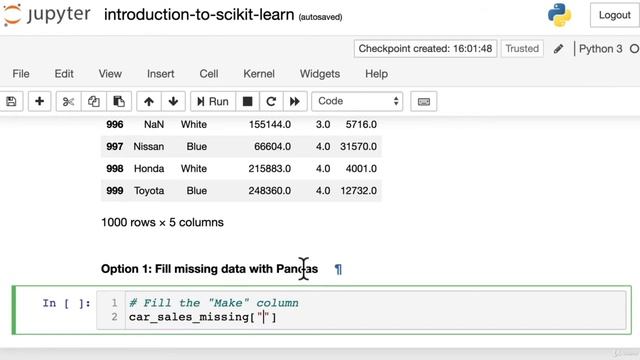The image size is (640, 360).
Task: Open the File menu
Action: 21,74
